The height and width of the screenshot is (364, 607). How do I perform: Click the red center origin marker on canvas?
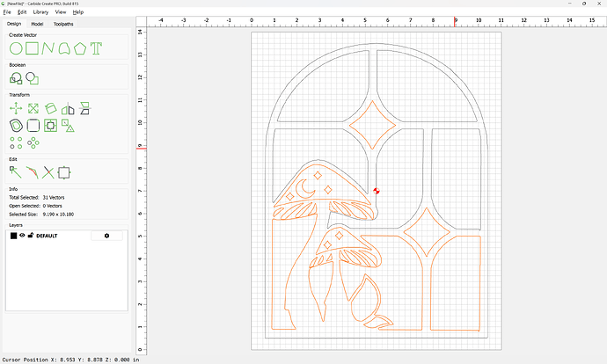377,191
